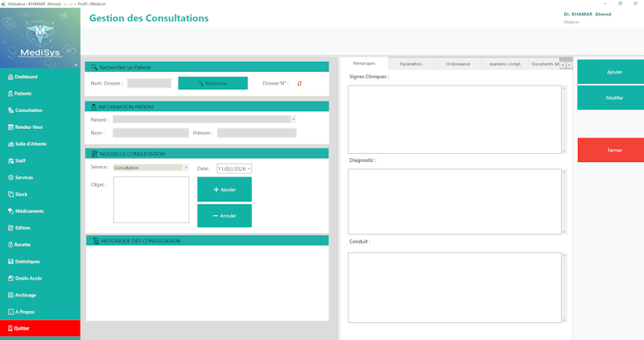Click into the Objet text box
This screenshot has height=340, width=644.
(151, 200)
